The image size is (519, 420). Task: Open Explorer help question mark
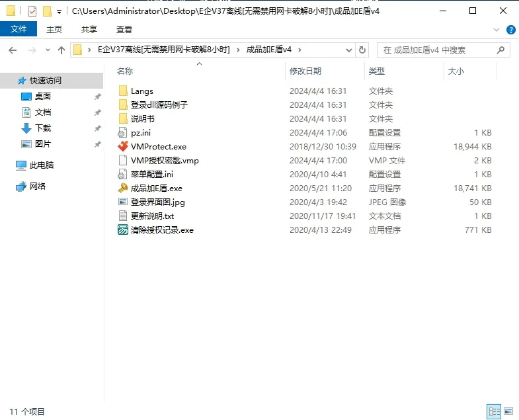click(510, 30)
